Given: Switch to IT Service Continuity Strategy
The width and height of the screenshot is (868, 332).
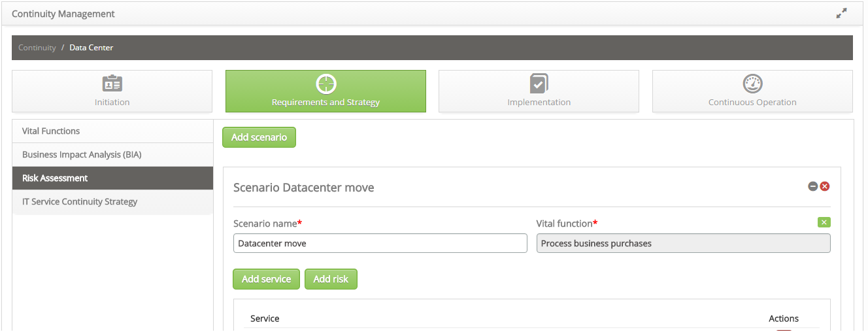Looking at the screenshot, I should click(80, 201).
